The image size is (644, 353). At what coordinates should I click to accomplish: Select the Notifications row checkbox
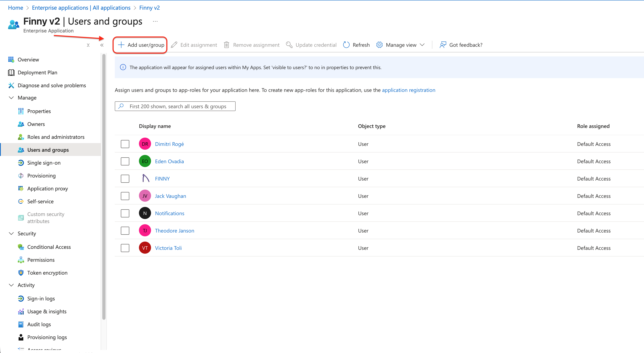125,213
